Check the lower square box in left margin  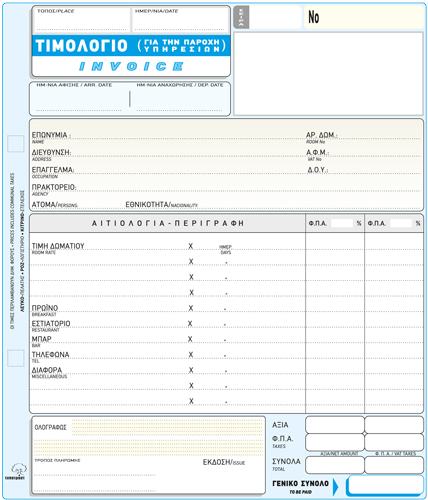click(x=16, y=358)
